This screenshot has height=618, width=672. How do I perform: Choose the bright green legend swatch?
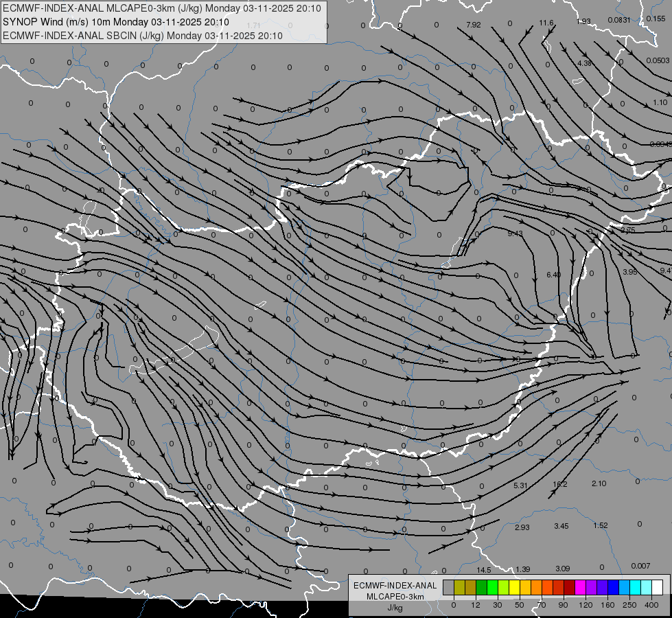492,588
